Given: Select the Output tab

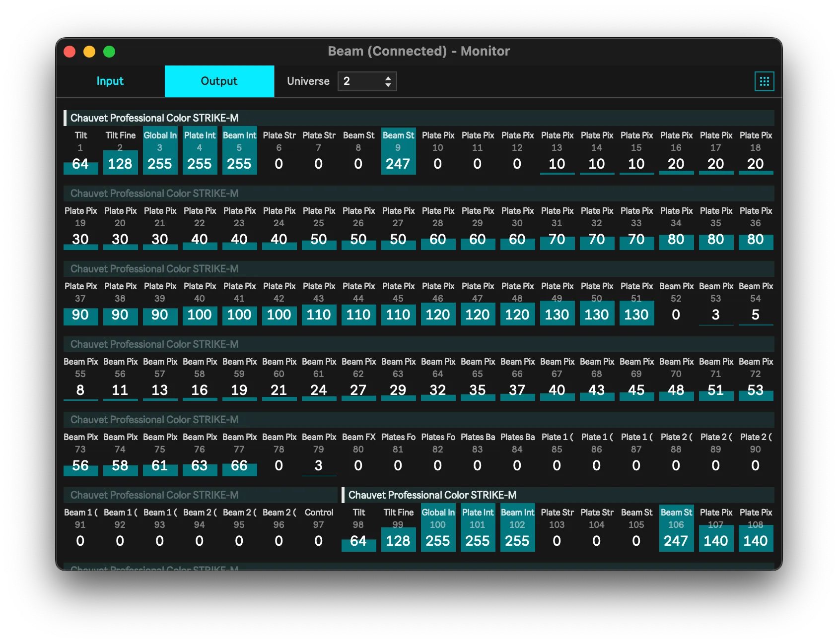Looking at the screenshot, I should coord(219,81).
